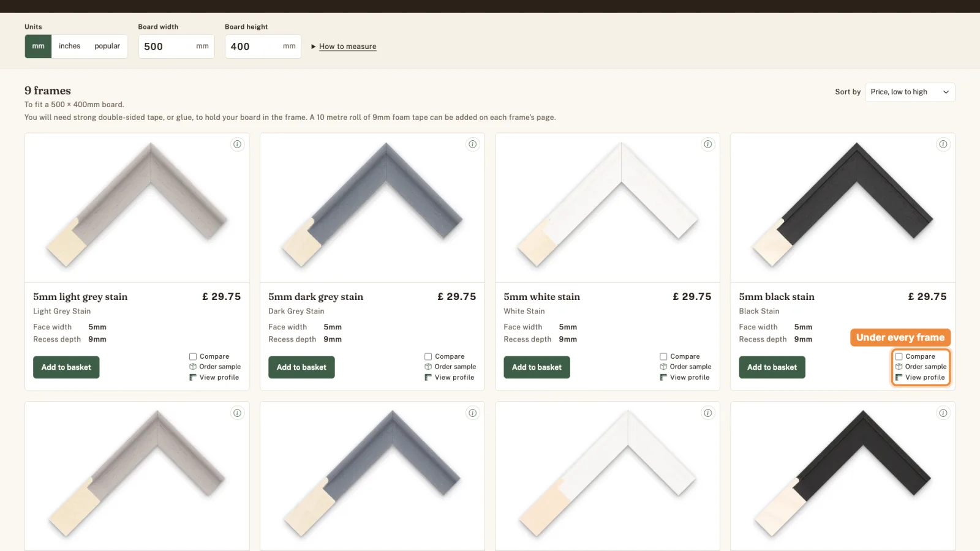980x551 pixels.
Task: Tick Compare for 5mm white stain
Action: tap(663, 356)
